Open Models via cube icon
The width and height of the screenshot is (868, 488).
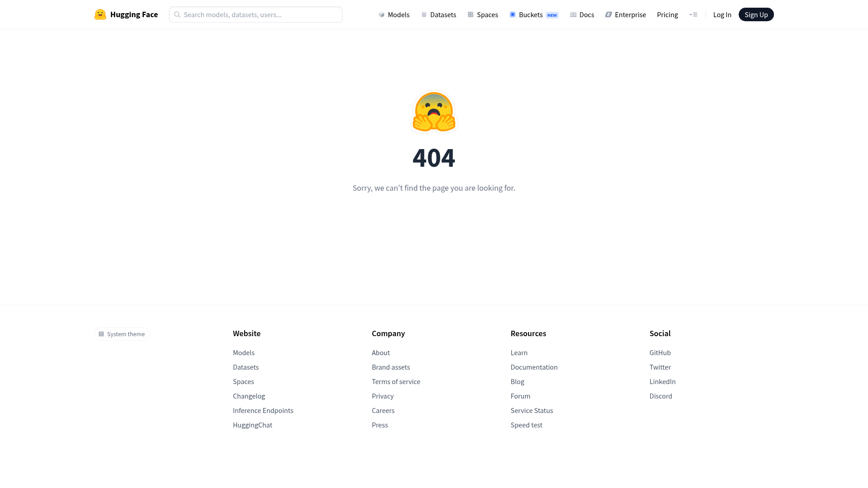click(x=382, y=14)
